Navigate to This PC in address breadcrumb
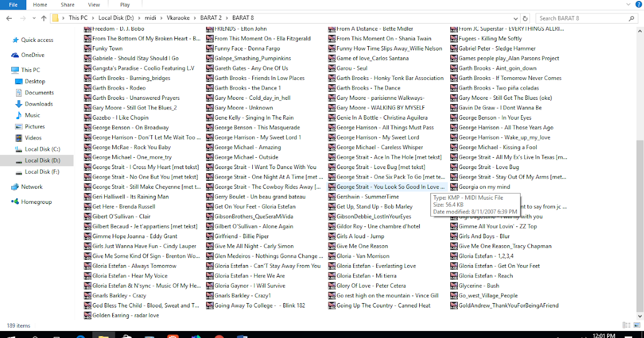This screenshot has width=644, height=338. pos(79,18)
